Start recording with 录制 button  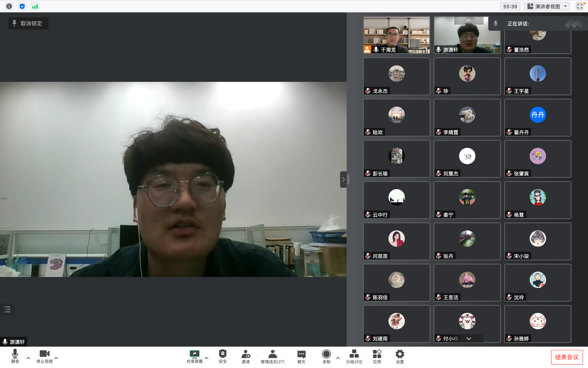coord(326,354)
